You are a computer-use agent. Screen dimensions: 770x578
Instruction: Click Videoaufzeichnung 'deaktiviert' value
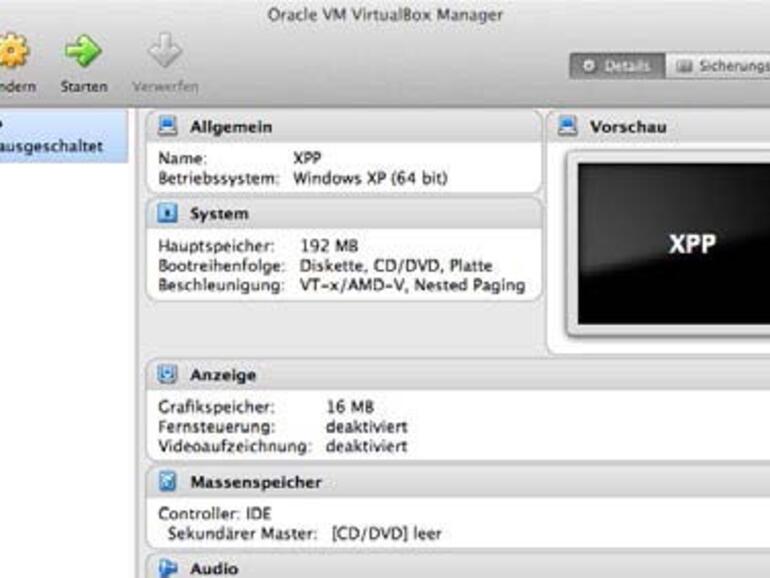point(366,446)
